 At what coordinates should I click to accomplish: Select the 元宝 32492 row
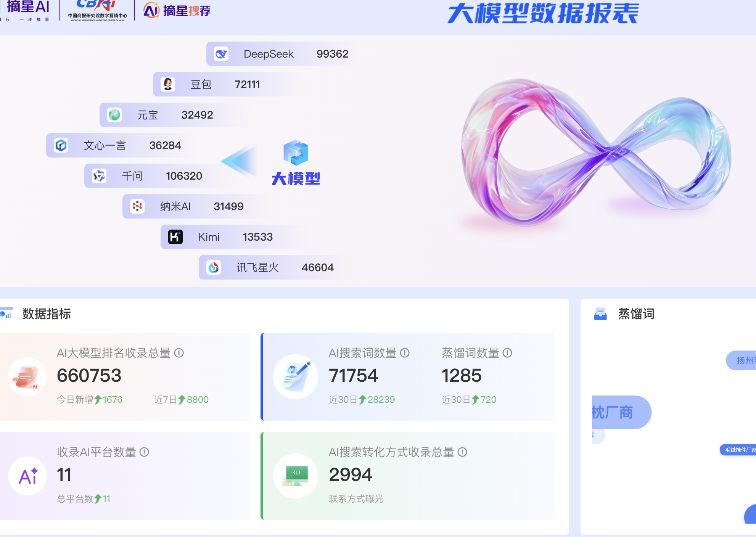(175, 115)
